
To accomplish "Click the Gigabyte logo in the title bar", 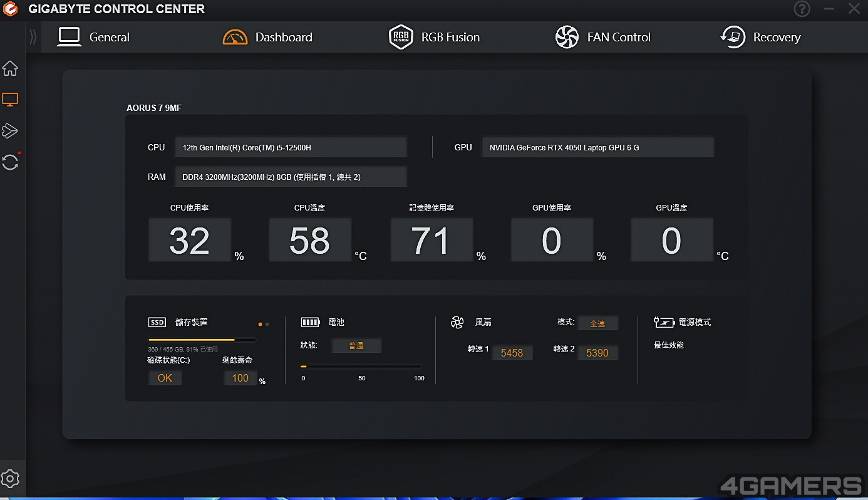I will click(x=10, y=9).
